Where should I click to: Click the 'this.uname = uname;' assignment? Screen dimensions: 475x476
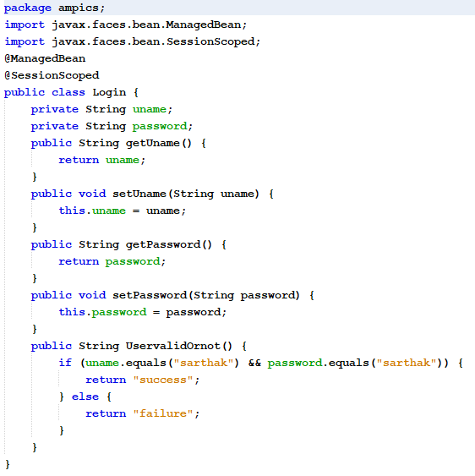(122, 211)
